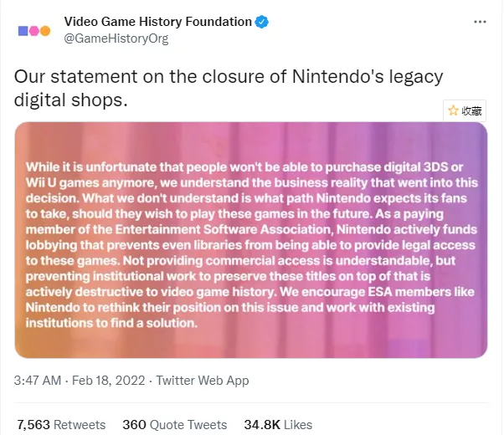Screen dimensions: 504x435
Task: Show the Retweets list via its label
Action: [x=81, y=423]
